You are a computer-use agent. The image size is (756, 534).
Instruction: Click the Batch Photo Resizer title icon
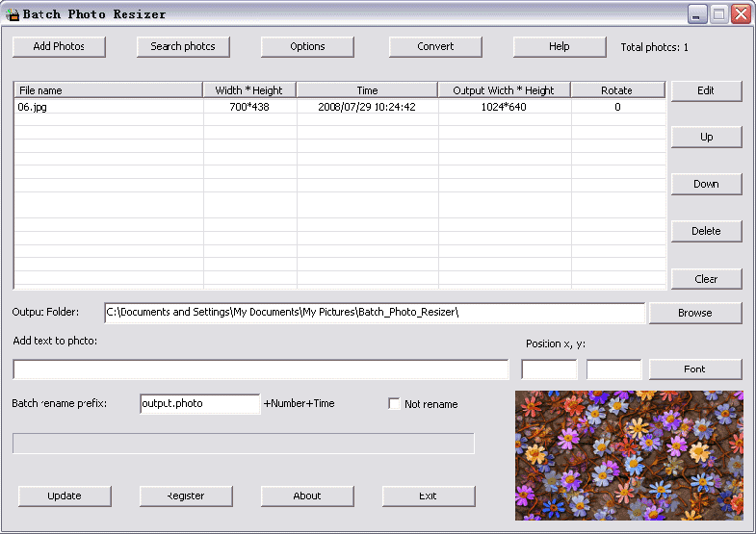click(x=13, y=14)
